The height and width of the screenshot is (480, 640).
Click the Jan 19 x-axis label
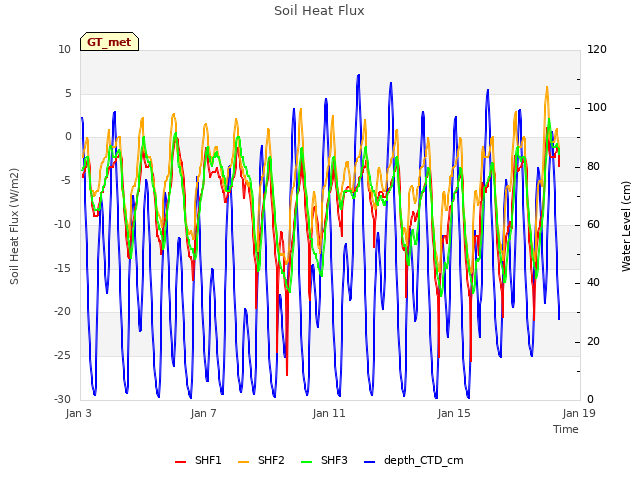point(579,413)
